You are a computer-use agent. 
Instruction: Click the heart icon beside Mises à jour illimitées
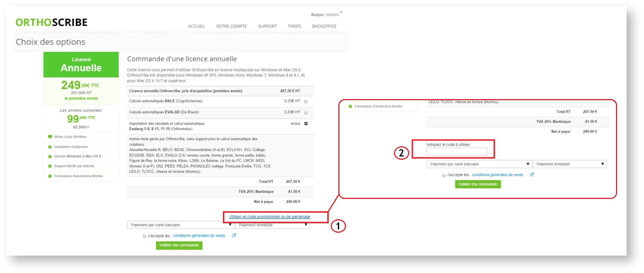point(50,137)
